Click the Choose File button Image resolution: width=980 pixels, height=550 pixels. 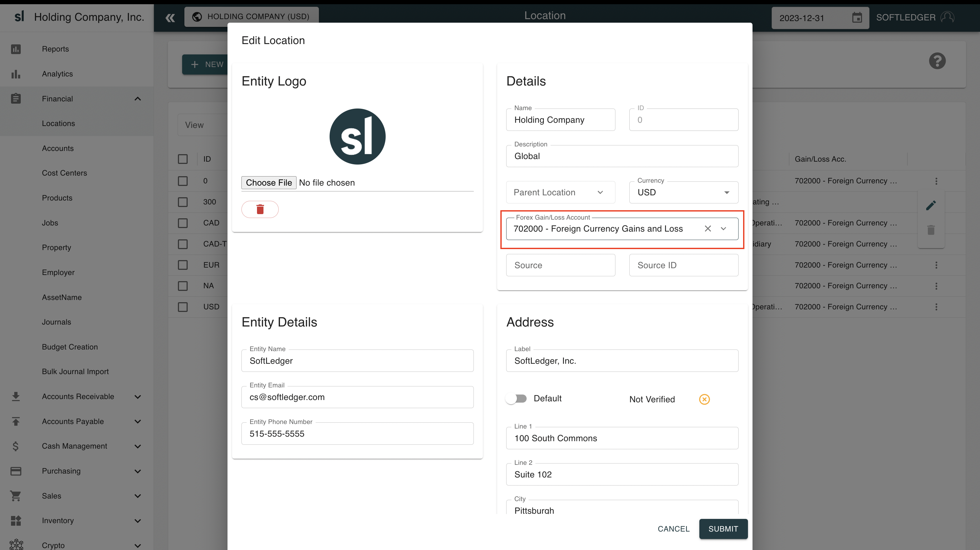(x=269, y=183)
